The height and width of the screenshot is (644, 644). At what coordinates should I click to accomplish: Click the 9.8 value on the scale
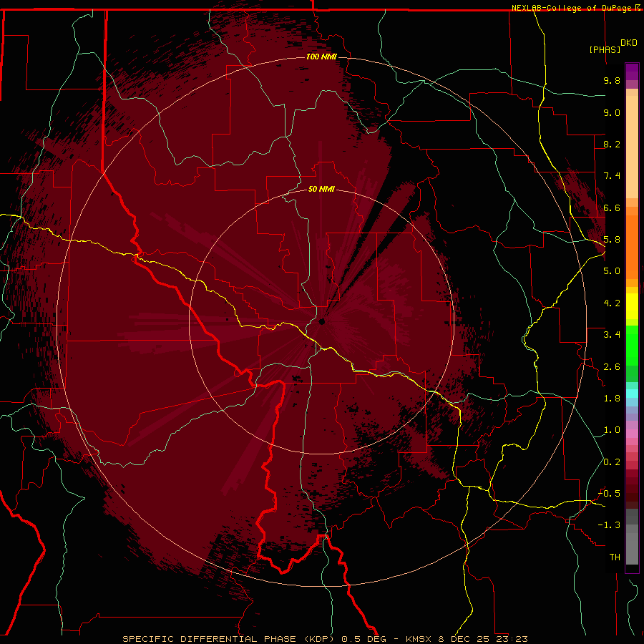pyautogui.click(x=612, y=80)
